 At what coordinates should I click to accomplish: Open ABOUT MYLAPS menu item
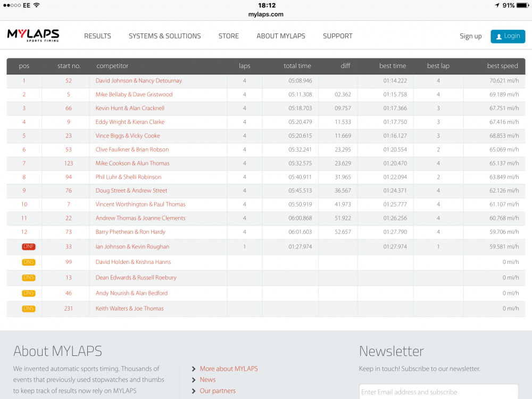[x=281, y=36]
